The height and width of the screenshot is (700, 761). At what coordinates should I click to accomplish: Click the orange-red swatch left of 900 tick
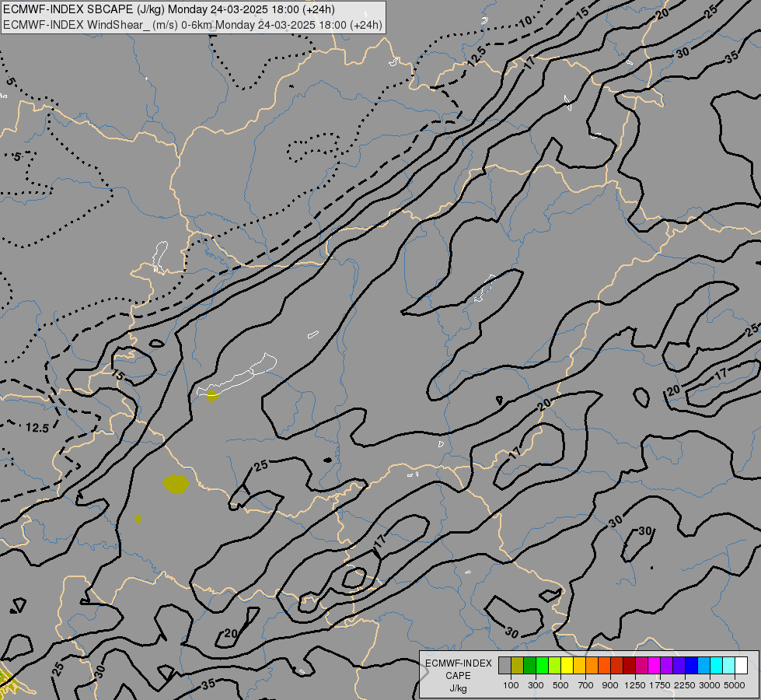(604, 665)
